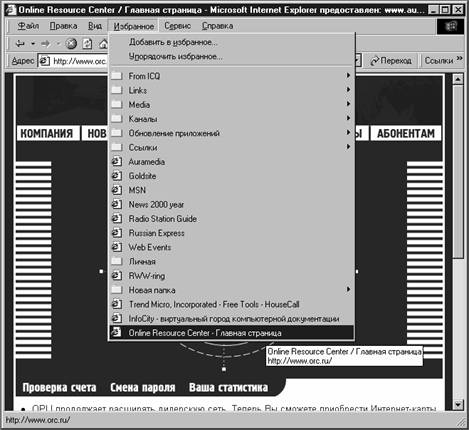The width and height of the screenshot is (469, 430).
Task: Open the Файл menu
Action: coord(28,26)
